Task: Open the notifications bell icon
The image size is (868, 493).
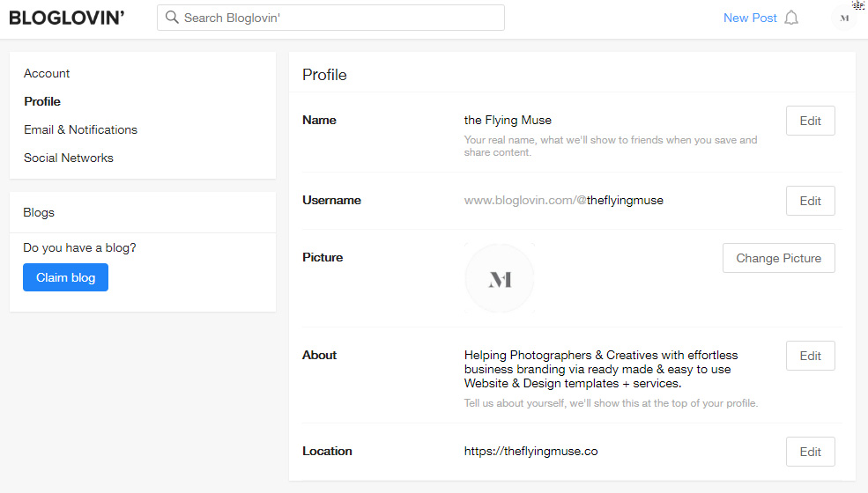Action: (791, 18)
